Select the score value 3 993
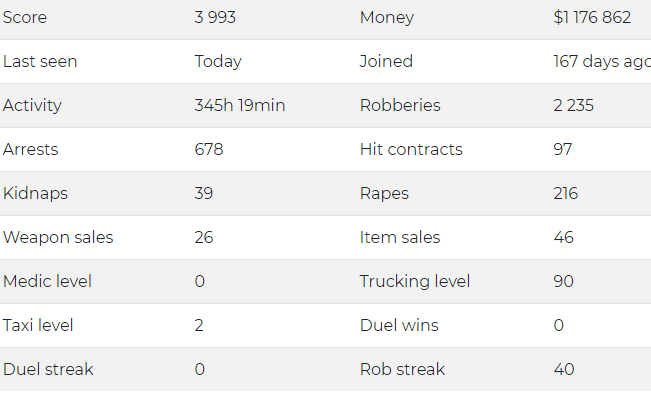 (215, 17)
